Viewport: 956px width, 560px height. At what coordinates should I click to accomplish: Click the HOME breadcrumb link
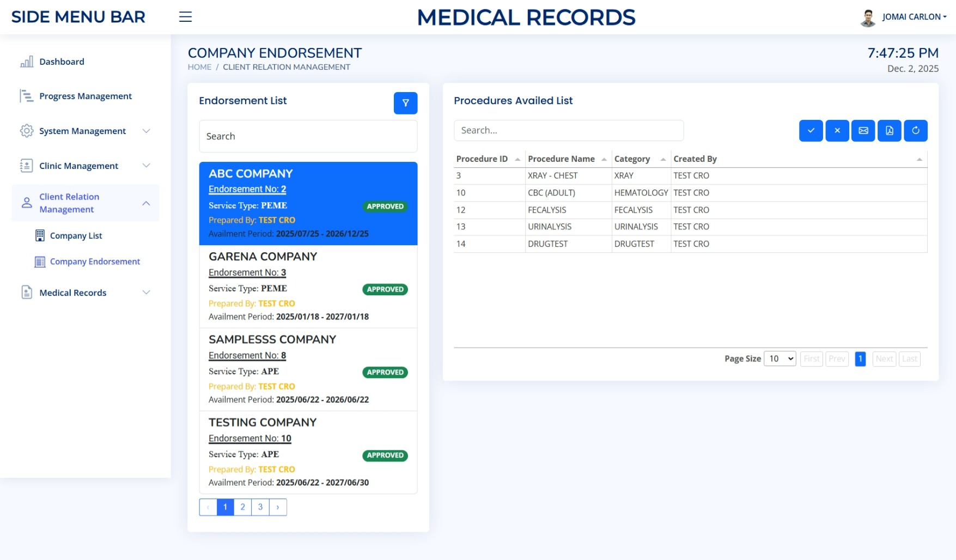point(199,67)
